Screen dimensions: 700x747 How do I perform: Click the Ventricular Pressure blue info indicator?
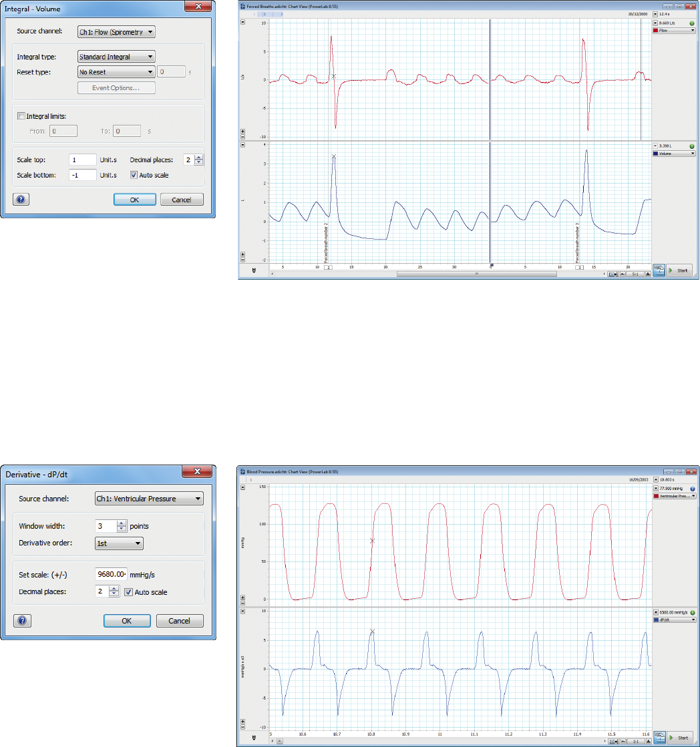(693, 489)
